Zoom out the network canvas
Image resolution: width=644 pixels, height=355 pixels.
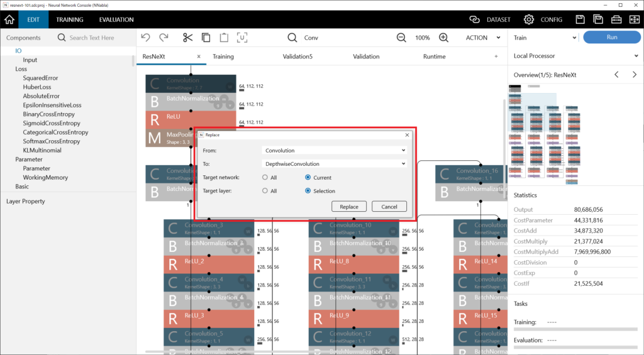click(x=401, y=37)
